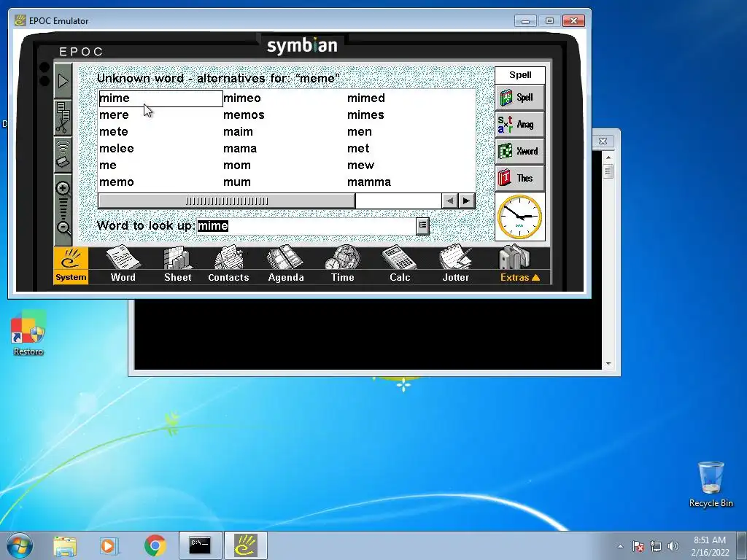Launch Google Chrome from the taskbar
Viewport: 747px width, 560px height.
[155, 545]
